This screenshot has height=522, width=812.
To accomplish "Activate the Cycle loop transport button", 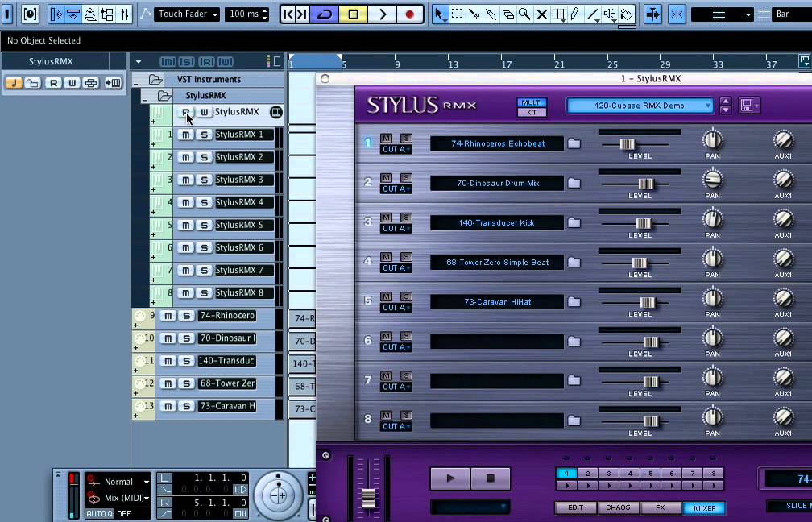I will pos(325,14).
